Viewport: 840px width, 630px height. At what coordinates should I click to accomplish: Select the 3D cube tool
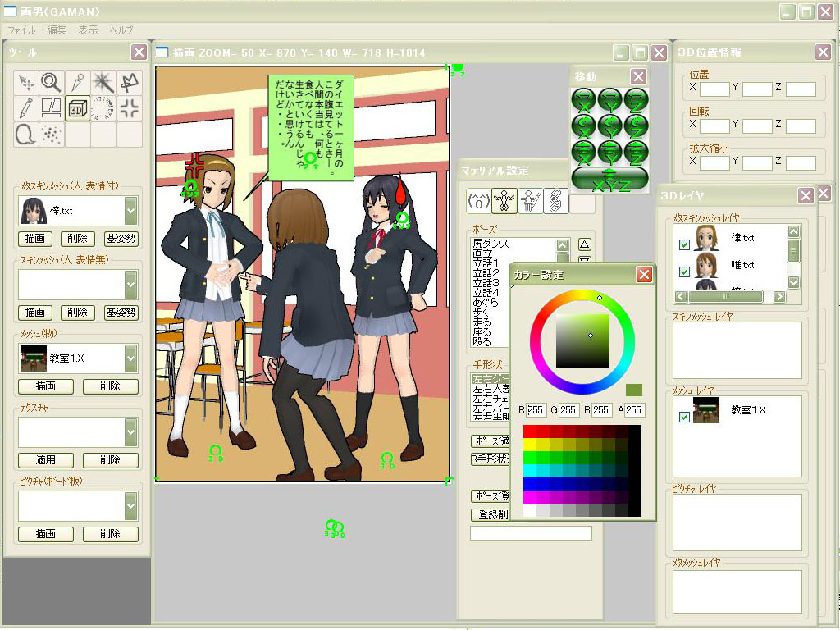tap(78, 109)
